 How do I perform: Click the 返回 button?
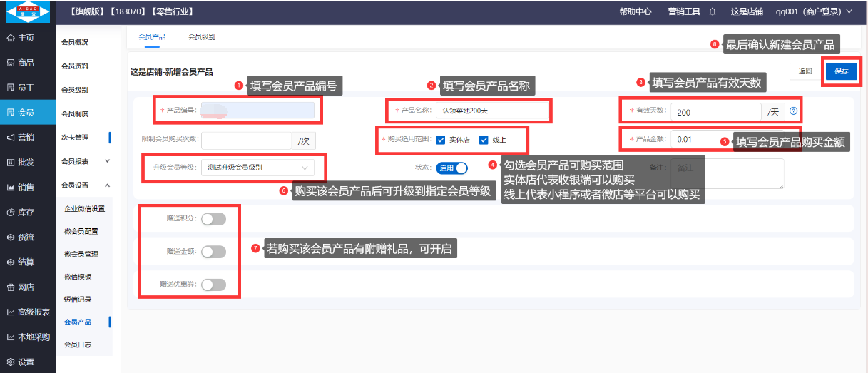point(805,71)
